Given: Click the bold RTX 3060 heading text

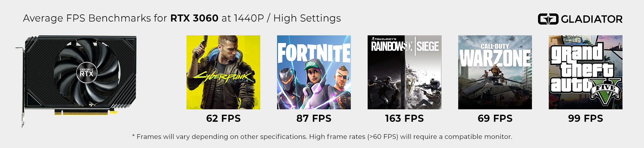Looking at the screenshot, I should pos(195,18).
